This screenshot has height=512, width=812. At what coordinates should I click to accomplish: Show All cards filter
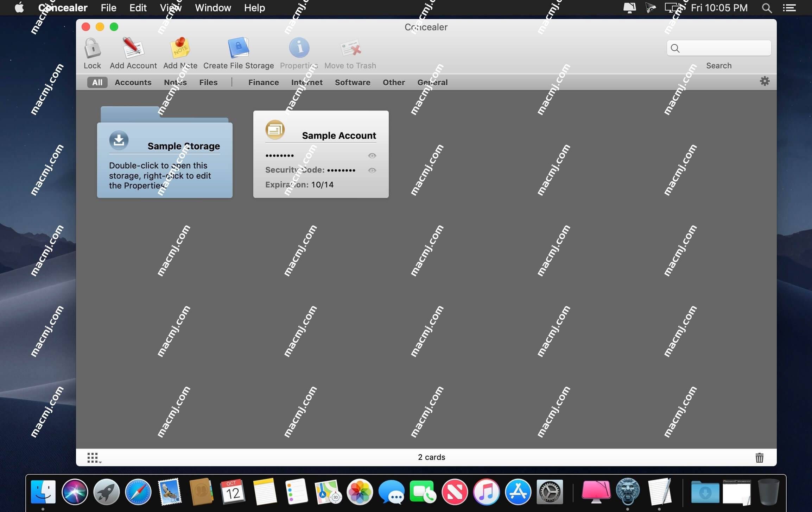pos(97,82)
